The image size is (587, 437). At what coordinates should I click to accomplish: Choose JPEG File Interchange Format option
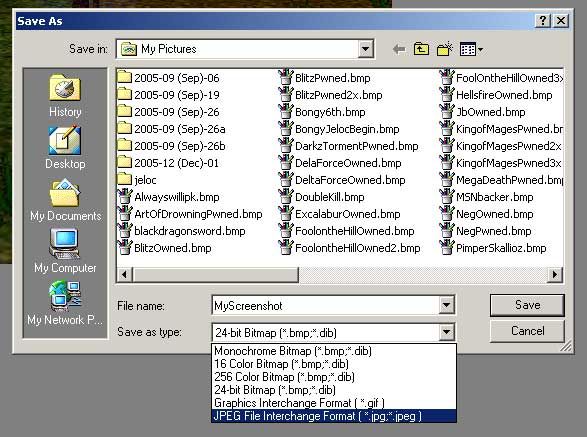(334, 416)
